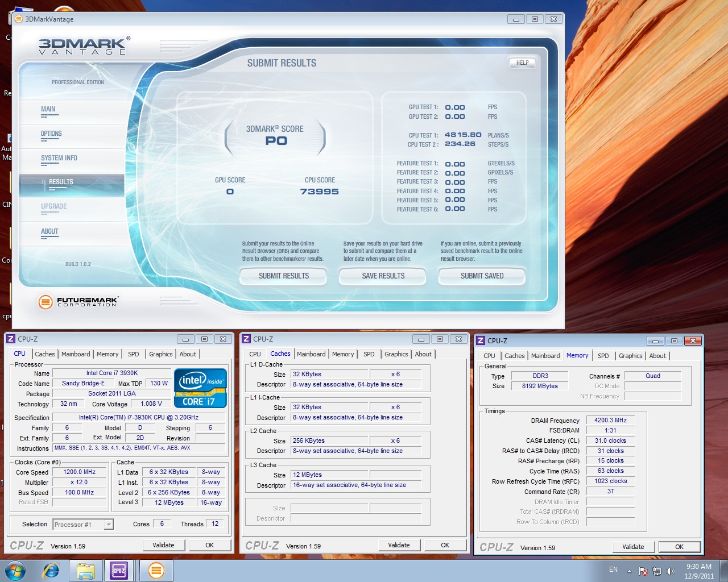
Task: Click the CPU name field Intel Core i7 3930K
Action: [x=112, y=373]
